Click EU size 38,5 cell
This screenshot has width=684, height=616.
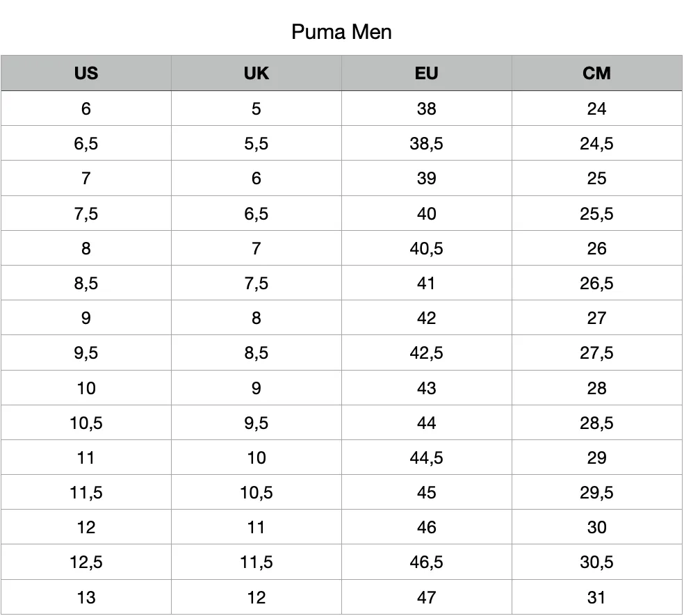coord(427,143)
